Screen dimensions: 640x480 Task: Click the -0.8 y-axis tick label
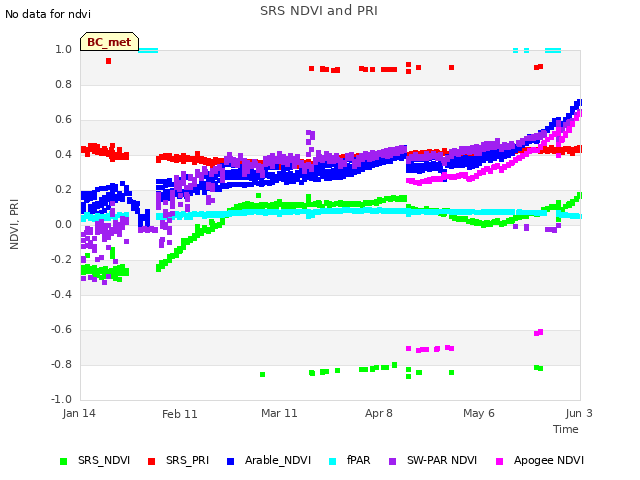click(x=62, y=364)
